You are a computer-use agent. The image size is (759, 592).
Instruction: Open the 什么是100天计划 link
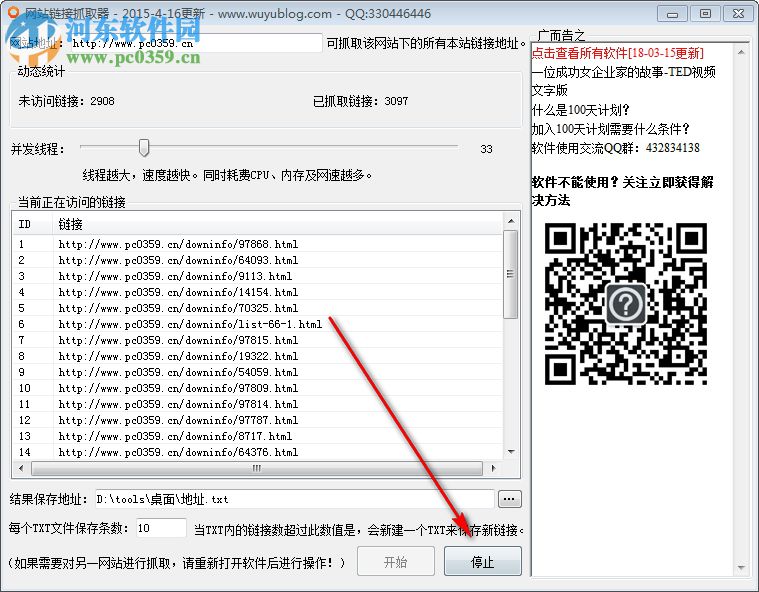pyautogui.click(x=580, y=110)
